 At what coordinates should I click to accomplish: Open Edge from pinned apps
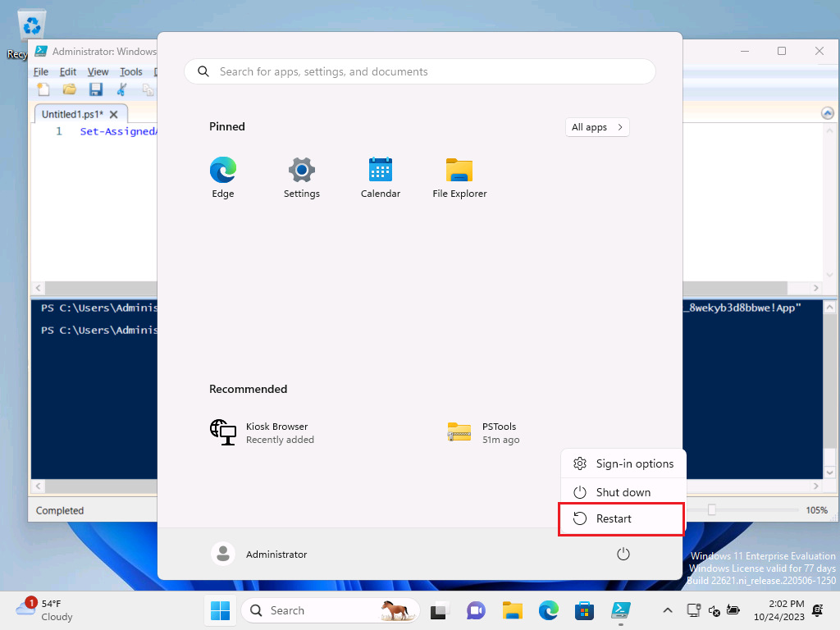[x=223, y=178]
